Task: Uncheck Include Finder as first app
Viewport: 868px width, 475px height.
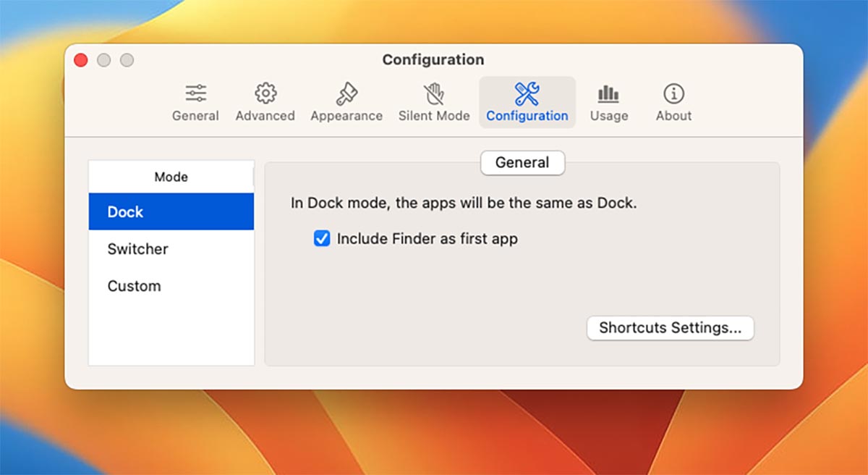Action: tap(322, 238)
